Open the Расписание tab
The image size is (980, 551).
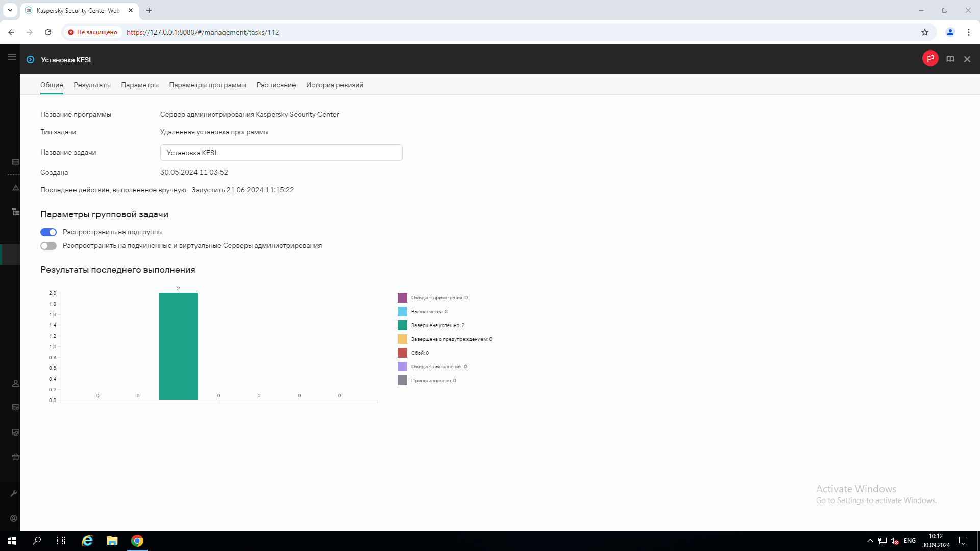(x=276, y=85)
